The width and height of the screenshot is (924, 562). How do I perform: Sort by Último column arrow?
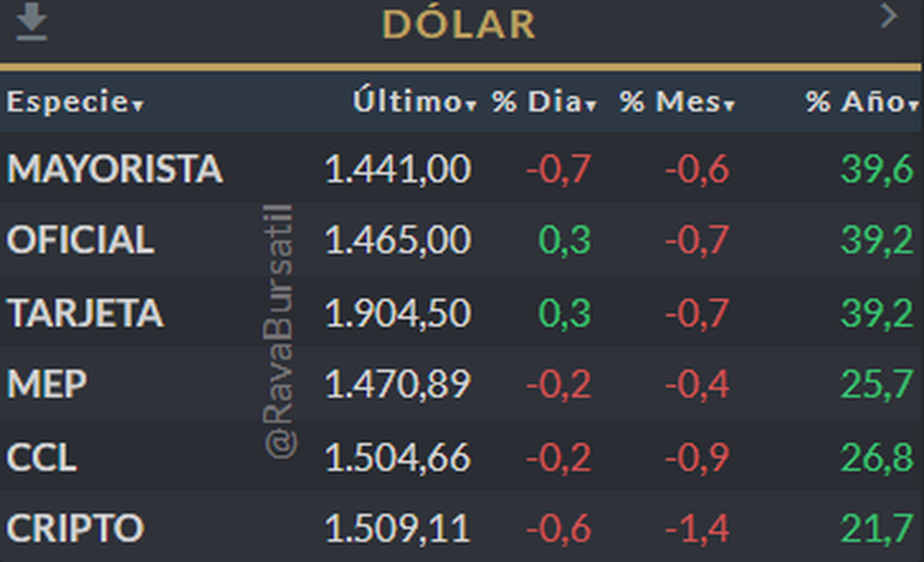coord(471,105)
